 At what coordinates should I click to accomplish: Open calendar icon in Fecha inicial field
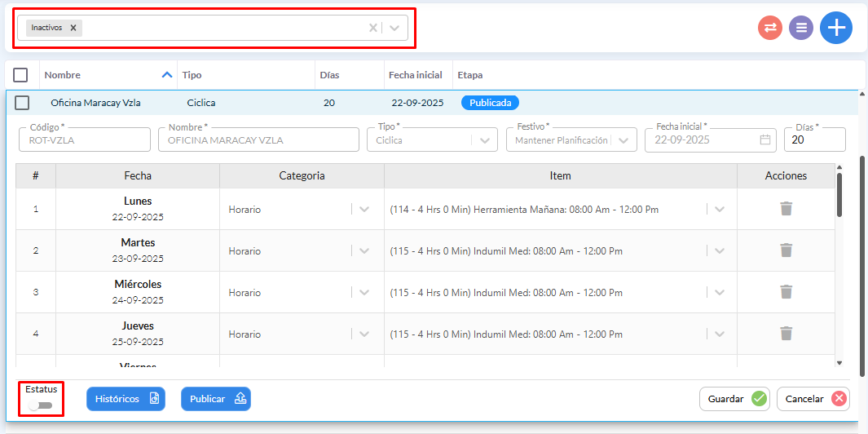(764, 139)
